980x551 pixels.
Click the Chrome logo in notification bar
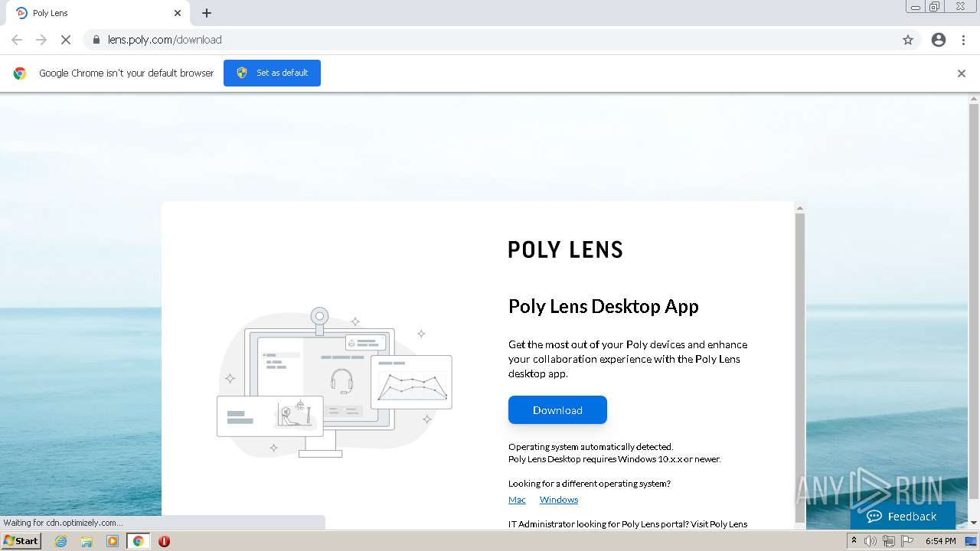20,73
